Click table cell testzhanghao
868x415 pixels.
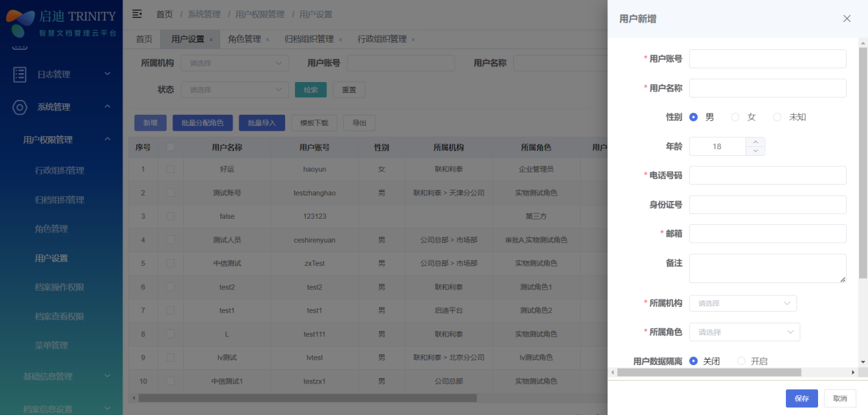pyautogui.click(x=315, y=193)
